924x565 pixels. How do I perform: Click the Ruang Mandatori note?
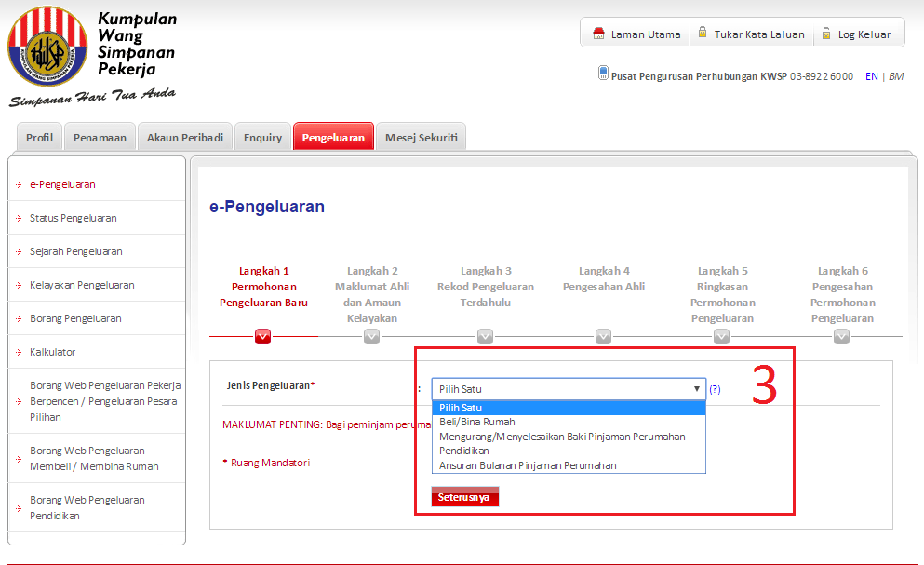click(x=266, y=463)
